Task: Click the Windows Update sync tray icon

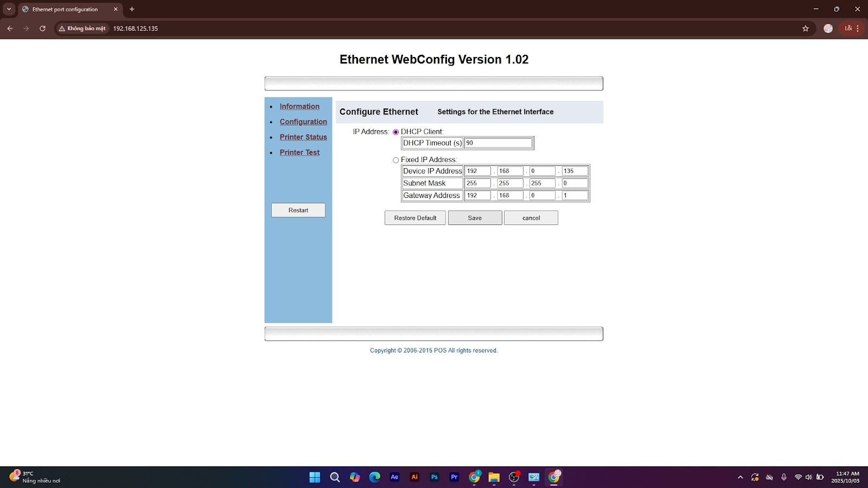Action: (x=755, y=477)
